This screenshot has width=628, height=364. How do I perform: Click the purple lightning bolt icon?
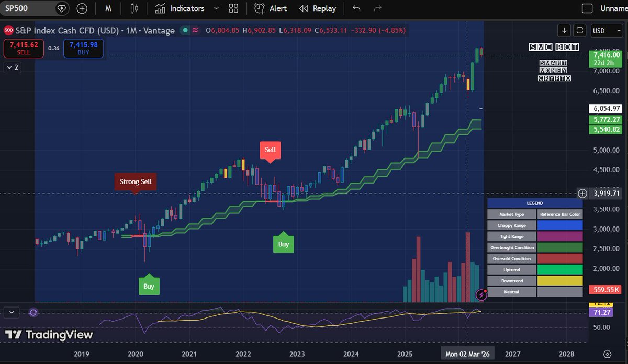(482, 295)
